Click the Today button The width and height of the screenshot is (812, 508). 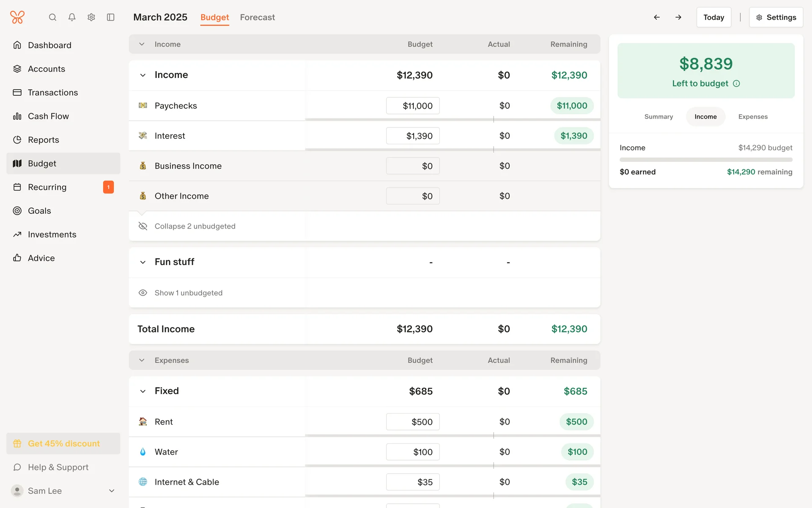point(713,17)
